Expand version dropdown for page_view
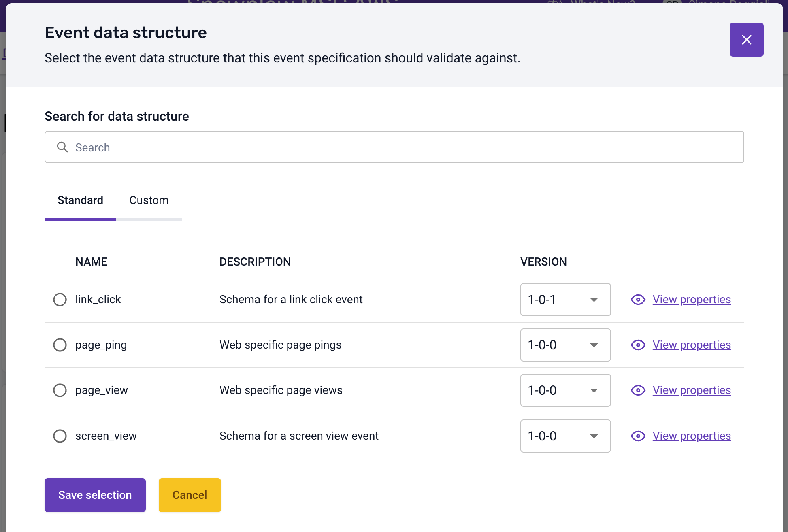The width and height of the screenshot is (788, 532). 593,390
